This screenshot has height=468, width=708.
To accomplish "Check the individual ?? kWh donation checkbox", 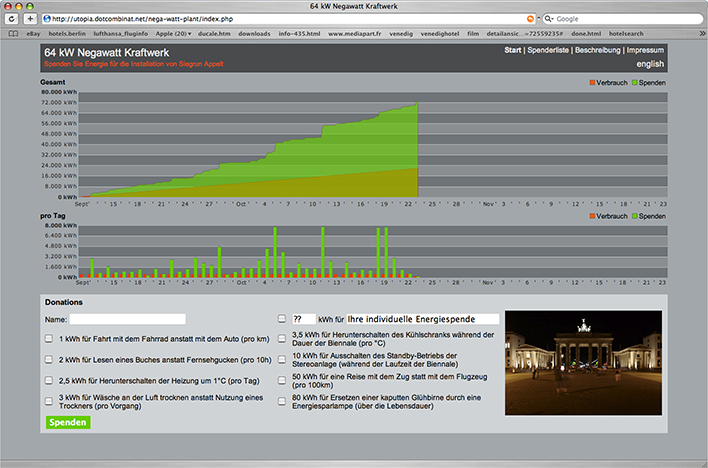I will pyautogui.click(x=282, y=319).
